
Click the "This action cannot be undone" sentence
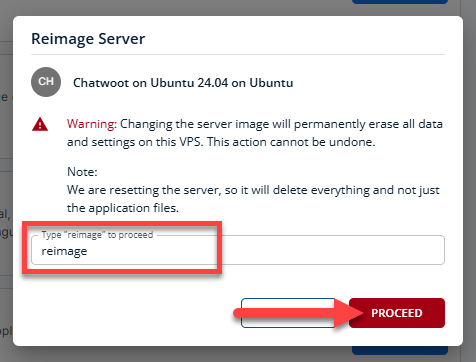click(291, 142)
